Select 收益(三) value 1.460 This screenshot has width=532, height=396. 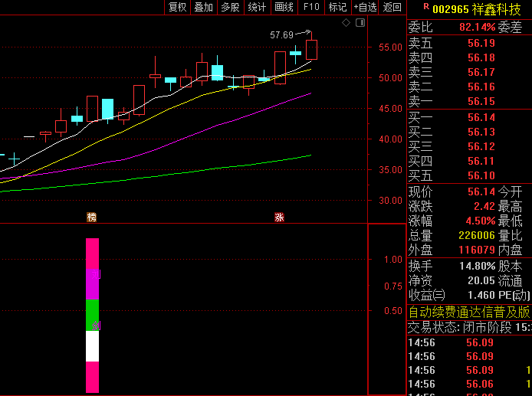point(481,295)
